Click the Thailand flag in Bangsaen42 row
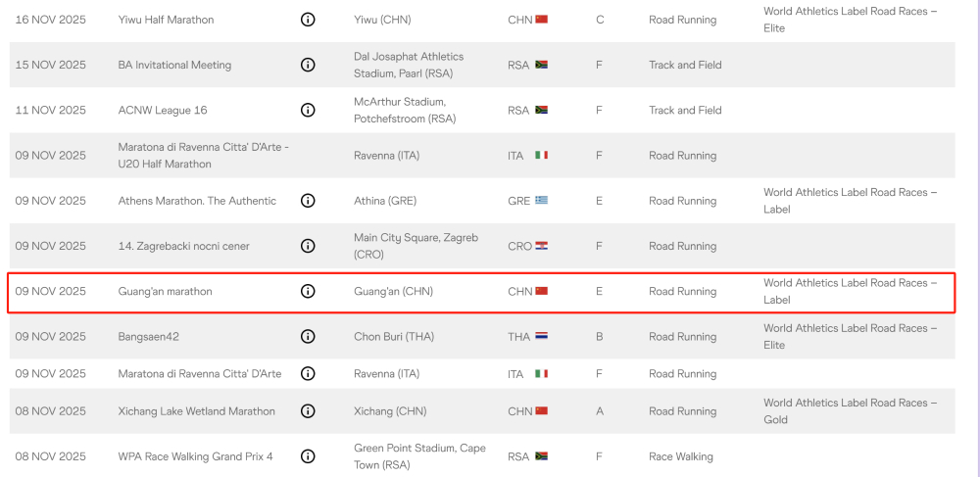Image resolution: width=980 pixels, height=477 pixels. 542,336
